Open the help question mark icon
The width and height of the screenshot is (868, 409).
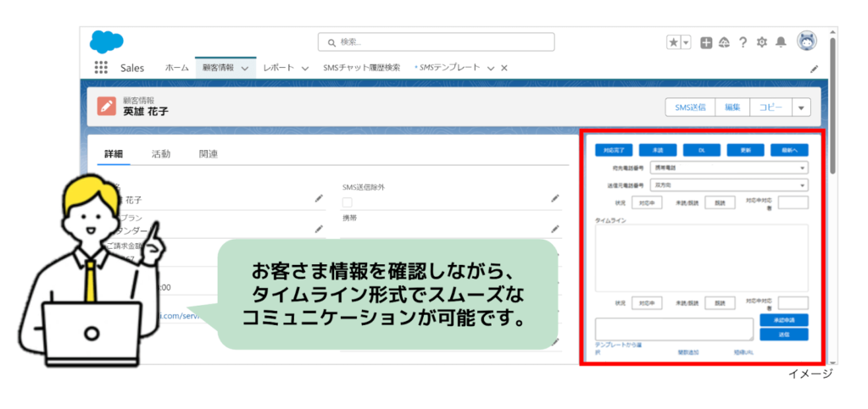(x=743, y=42)
